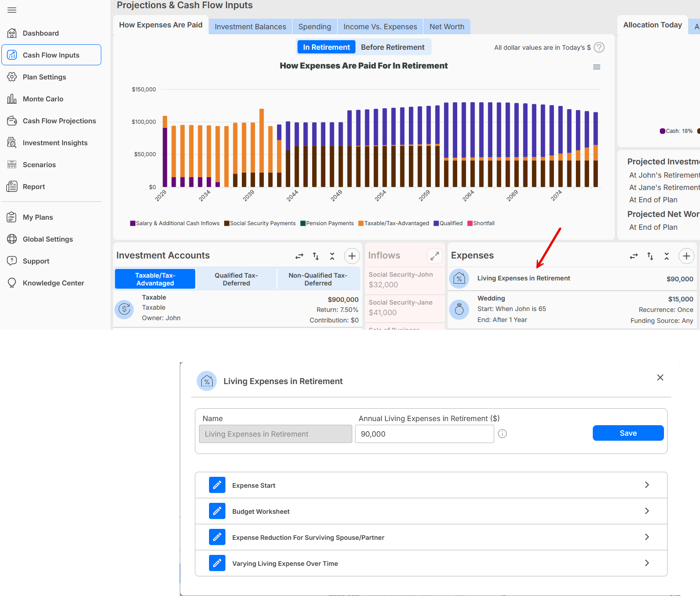Toggle chart to Before Retirement view
700x596 pixels.
pyautogui.click(x=392, y=47)
